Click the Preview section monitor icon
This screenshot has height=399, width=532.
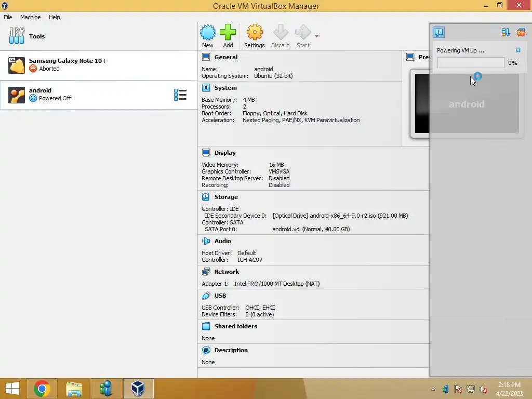(x=410, y=57)
